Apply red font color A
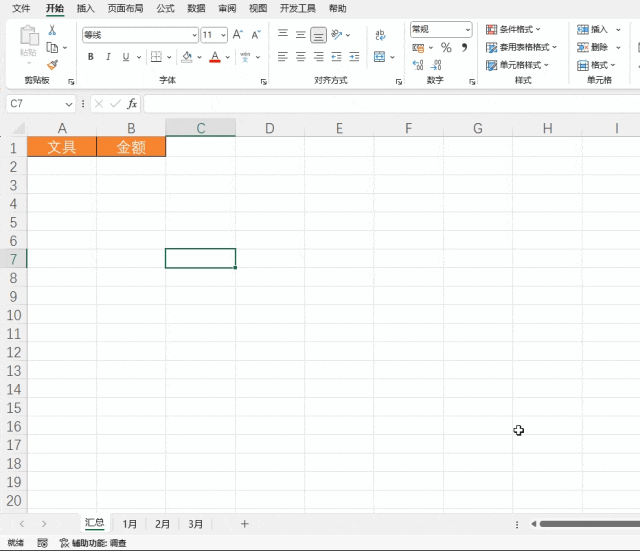This screenshot has width=640, height=551. pyautogui.click(x=215, y=57)
